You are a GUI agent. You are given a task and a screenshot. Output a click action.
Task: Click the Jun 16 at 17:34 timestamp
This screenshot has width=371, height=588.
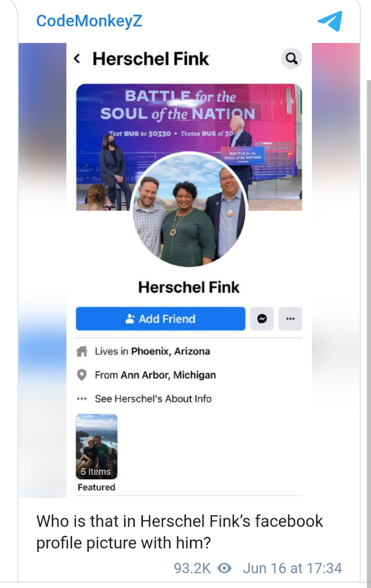292,568
